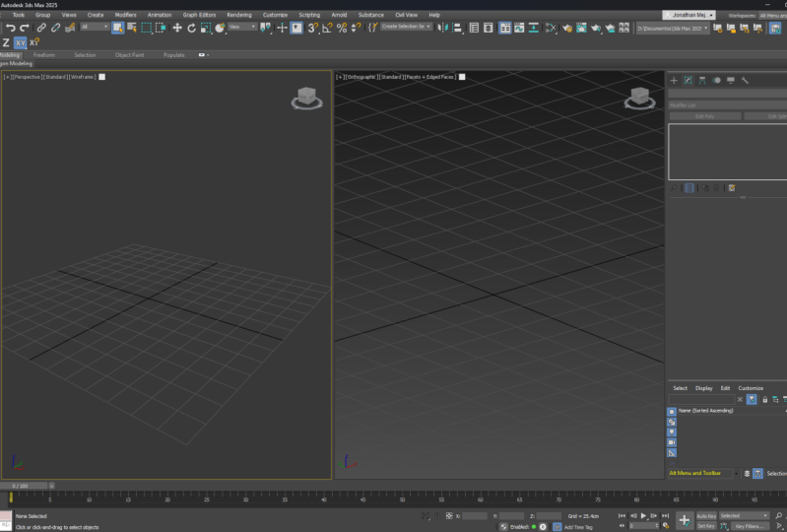Open the Select by Name dialog icon
Image resolution: width=787 pixels, height=532 pixels.
coord(132,29)
